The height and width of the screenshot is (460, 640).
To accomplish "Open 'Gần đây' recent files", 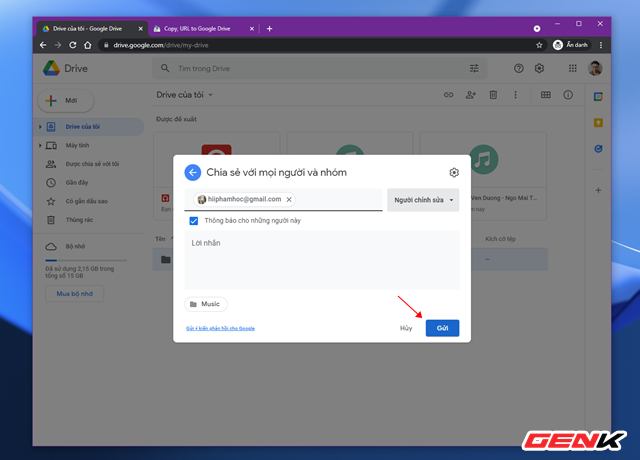I will [x=76, y=182].
